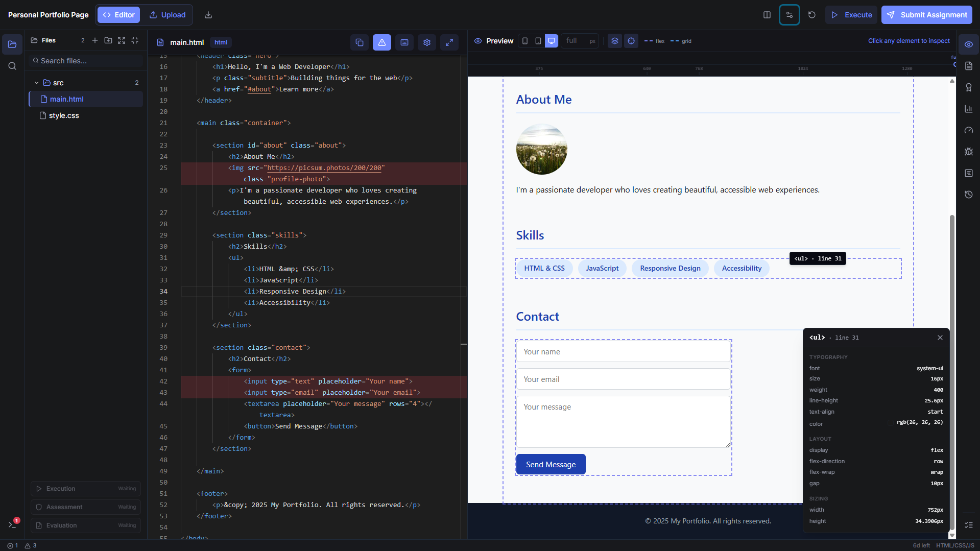Switch to the Editor tab
This screenshot has height=551, width=980.
[x=118, y=15]
